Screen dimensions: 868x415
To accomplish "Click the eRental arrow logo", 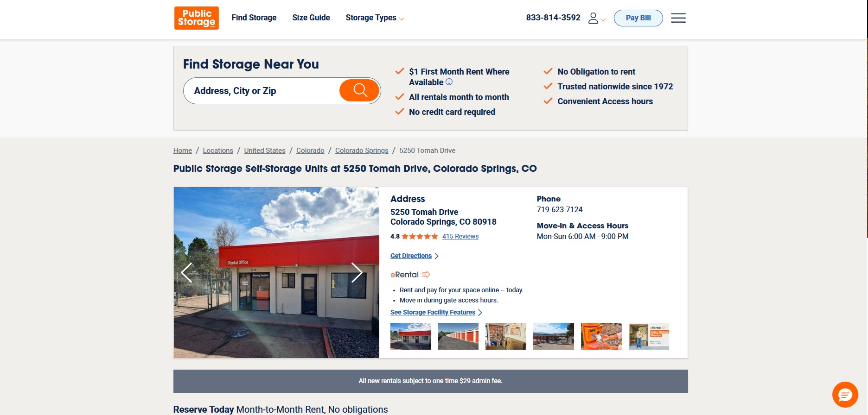I will click(410, 275).
